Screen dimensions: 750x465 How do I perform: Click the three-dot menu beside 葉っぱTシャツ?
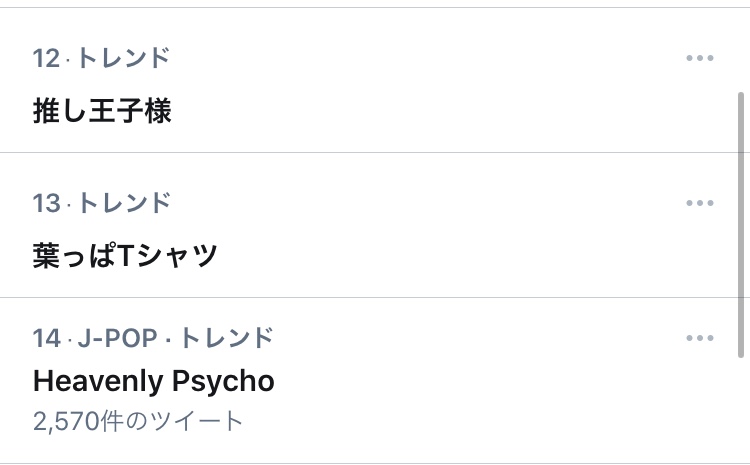tap(700, 203)
